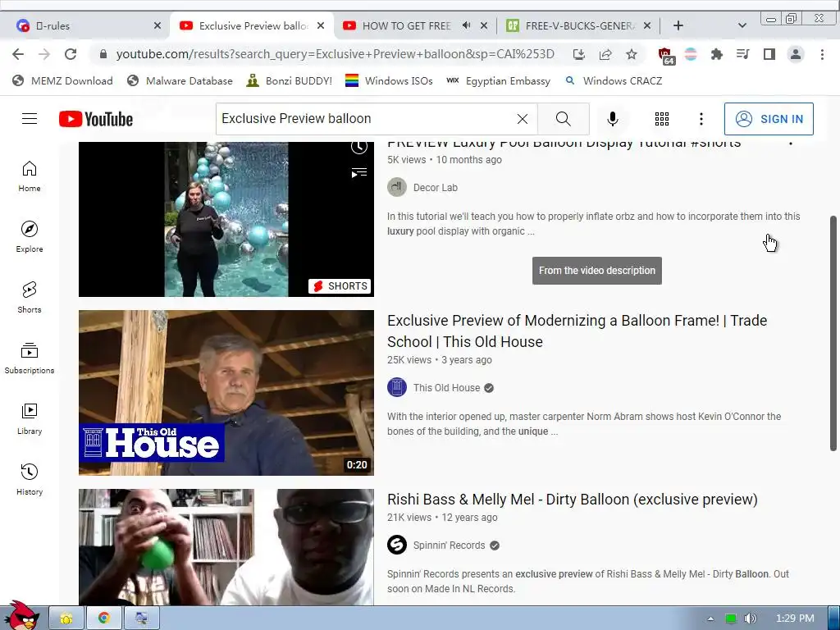Open Windows CRACZ bookmark
This screenshot has width=840, height=630.
click(614, 81)
